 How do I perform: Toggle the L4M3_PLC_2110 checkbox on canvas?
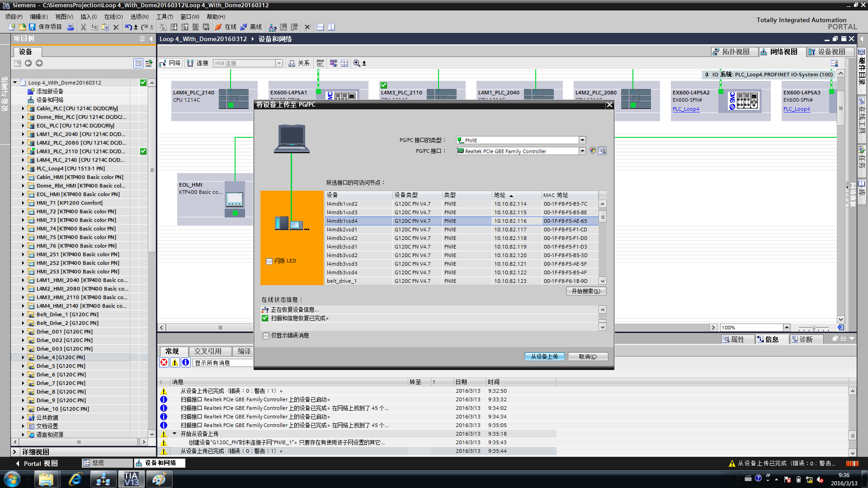coord(384,85)
